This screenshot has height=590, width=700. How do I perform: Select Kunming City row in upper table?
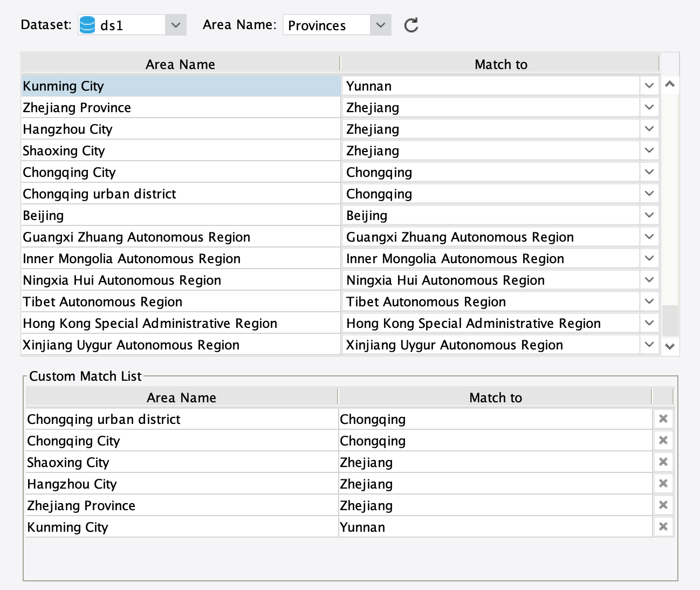pos(181,86)
